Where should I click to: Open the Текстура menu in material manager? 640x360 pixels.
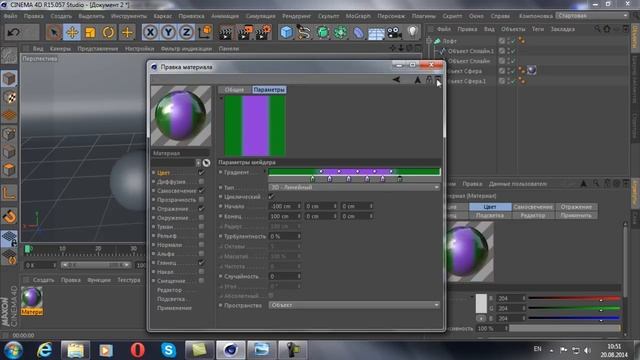point(129,280)
